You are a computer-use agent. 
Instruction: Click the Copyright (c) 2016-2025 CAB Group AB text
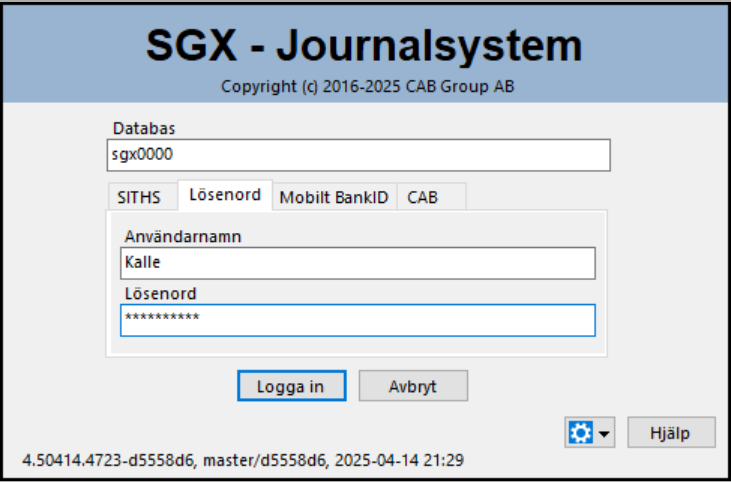click(367, 87)
